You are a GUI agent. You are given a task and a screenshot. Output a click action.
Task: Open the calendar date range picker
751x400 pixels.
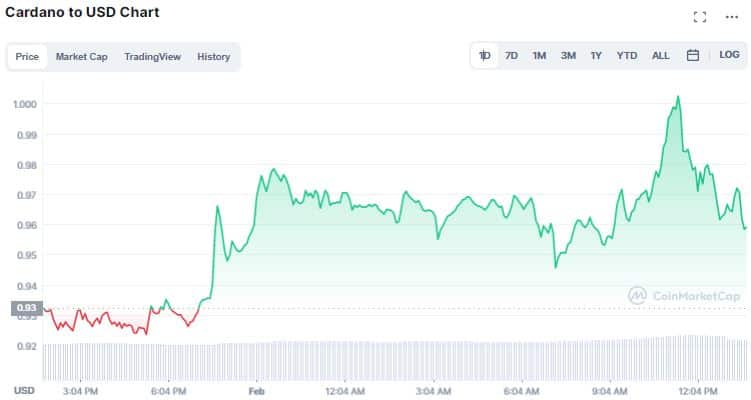coord(693,56)
